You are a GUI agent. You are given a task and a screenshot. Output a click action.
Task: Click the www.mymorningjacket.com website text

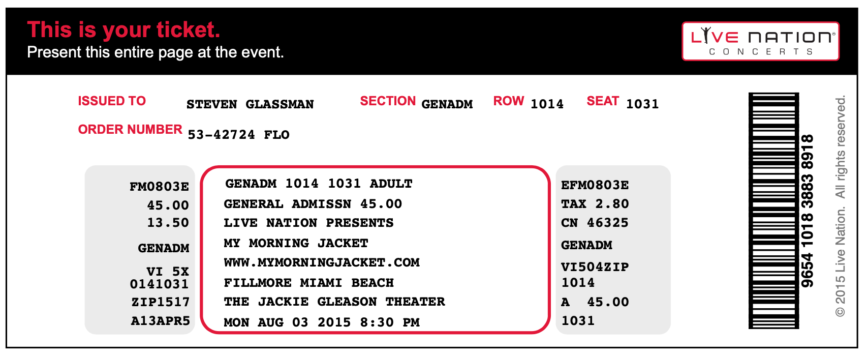point(322,263)
